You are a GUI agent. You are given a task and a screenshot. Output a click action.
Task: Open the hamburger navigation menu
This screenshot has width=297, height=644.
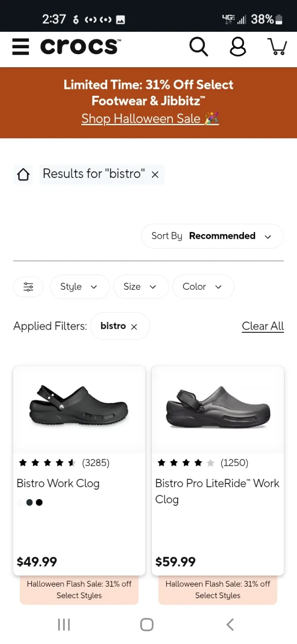pyautogui.click(x=21, y=46)
